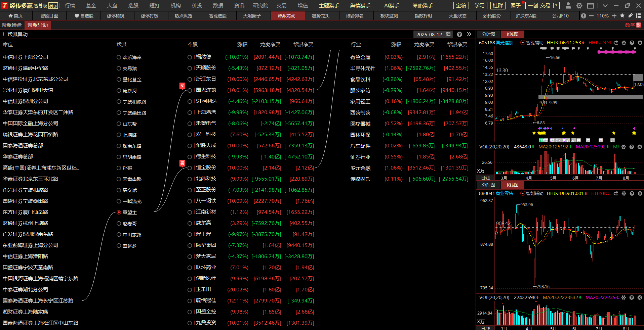Open the 教学 tutorial icon
Viewport: 644px width, 330px height.
[x=639, y=25]
